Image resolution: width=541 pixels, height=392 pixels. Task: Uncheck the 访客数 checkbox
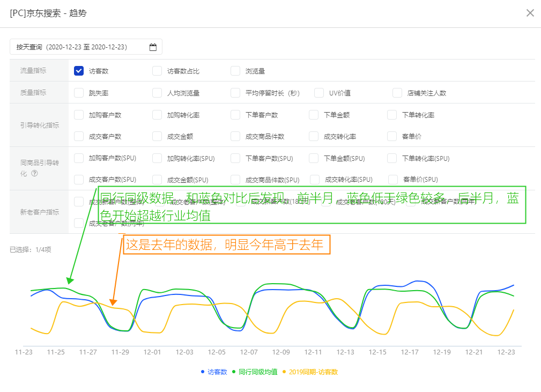click(x=79, y=71)
